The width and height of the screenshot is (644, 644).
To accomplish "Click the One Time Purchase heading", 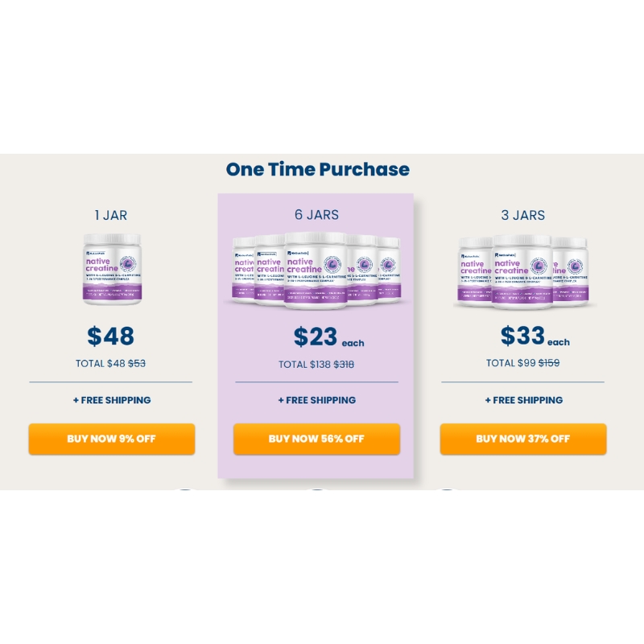I will pyautogui.click(x=317, y=169).
